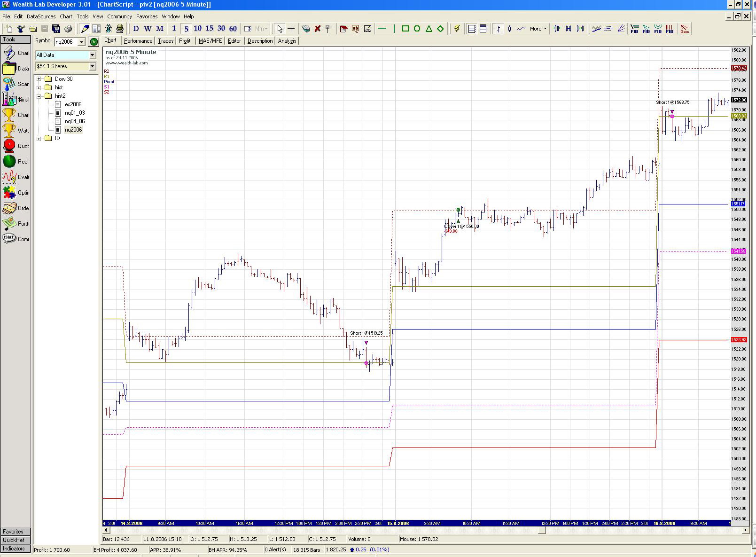Switch to the MAE/MFE tab

[x=210, y=41]
